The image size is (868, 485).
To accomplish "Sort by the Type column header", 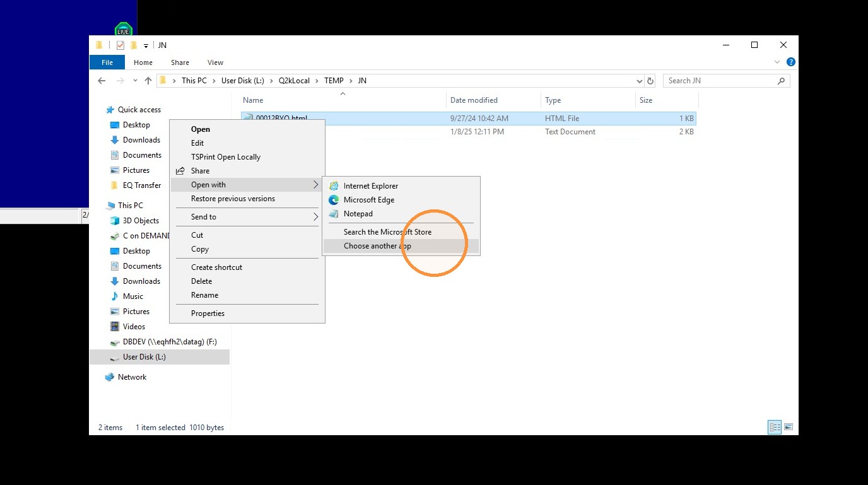I will point(553,100).
